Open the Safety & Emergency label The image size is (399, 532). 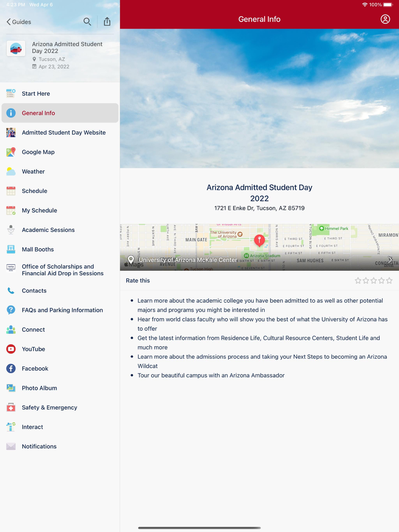point(49,408)
